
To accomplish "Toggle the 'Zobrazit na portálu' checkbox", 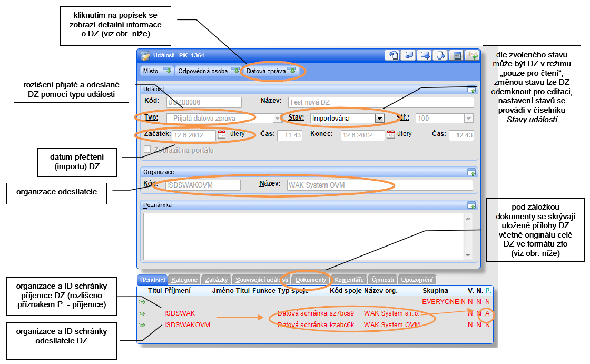I will coord(147,150).
